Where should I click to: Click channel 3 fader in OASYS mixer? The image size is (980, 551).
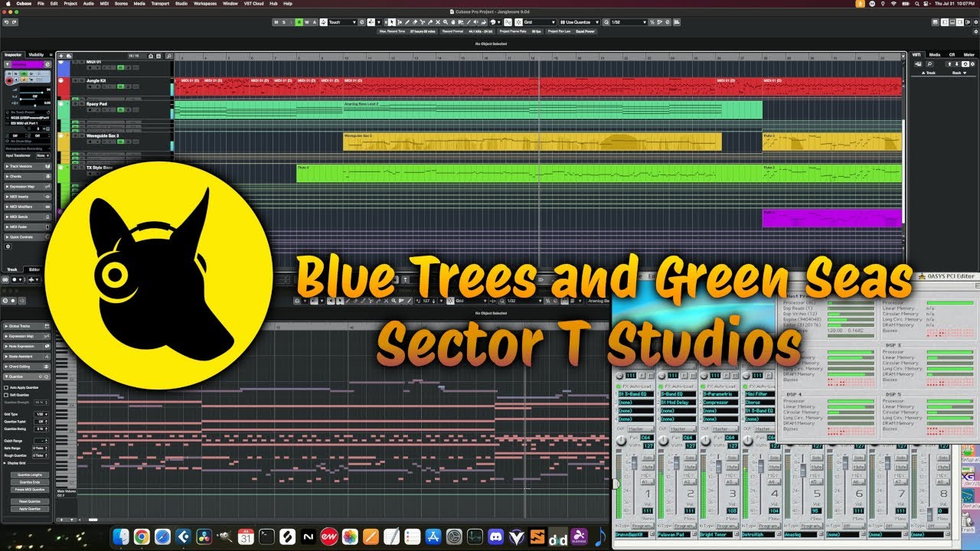tap(718, 466)
